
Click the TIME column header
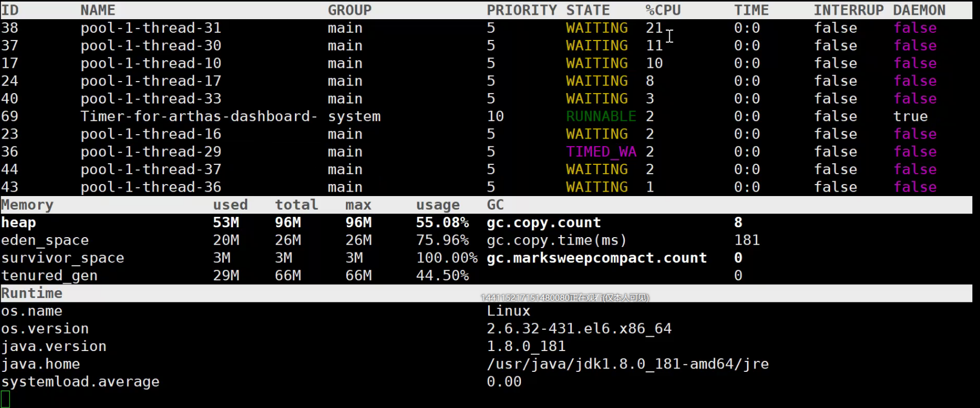click(x=751, y=10)
